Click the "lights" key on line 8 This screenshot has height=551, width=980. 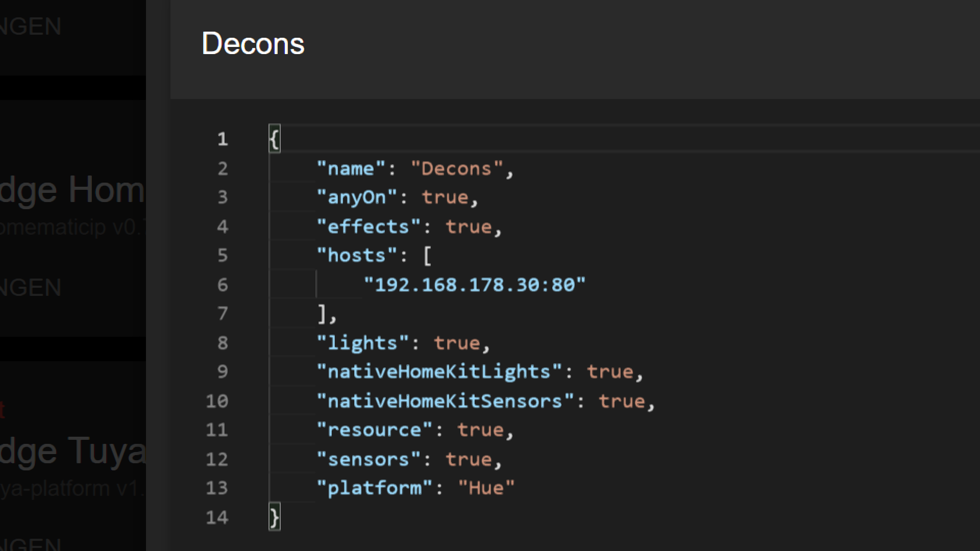[362, 343]
